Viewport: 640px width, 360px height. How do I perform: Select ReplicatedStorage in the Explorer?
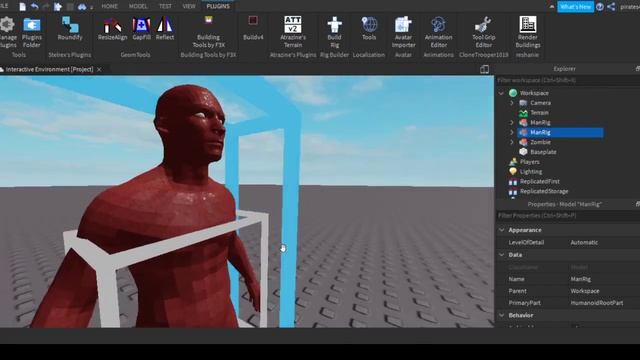(544, 191)
